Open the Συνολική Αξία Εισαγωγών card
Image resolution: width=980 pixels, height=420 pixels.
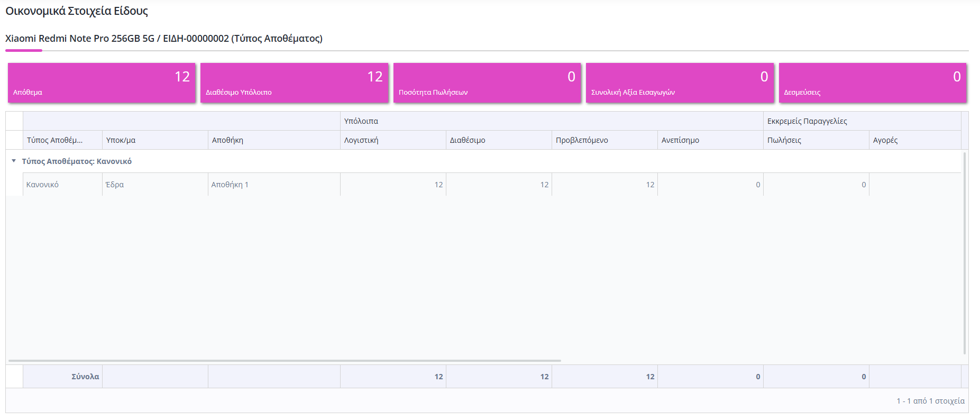pyautogui.click(x=680, y=83)
